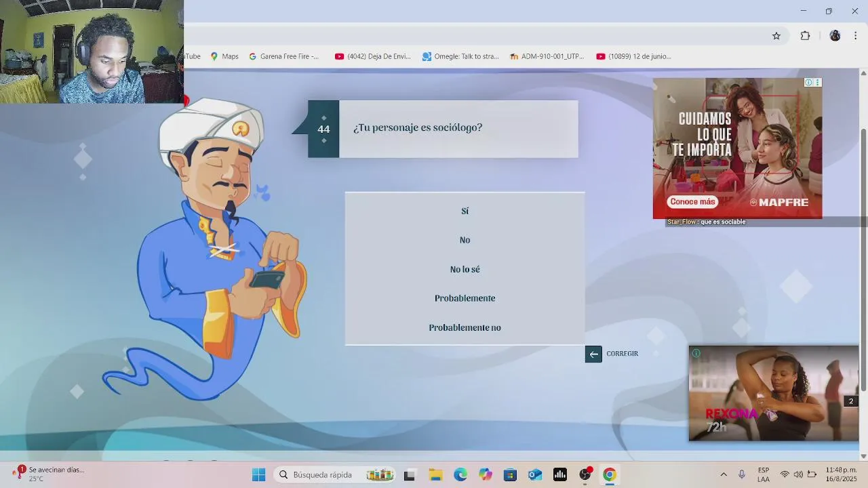
Task: Click the microphone tray icon
Action: (x=742, y=475)
